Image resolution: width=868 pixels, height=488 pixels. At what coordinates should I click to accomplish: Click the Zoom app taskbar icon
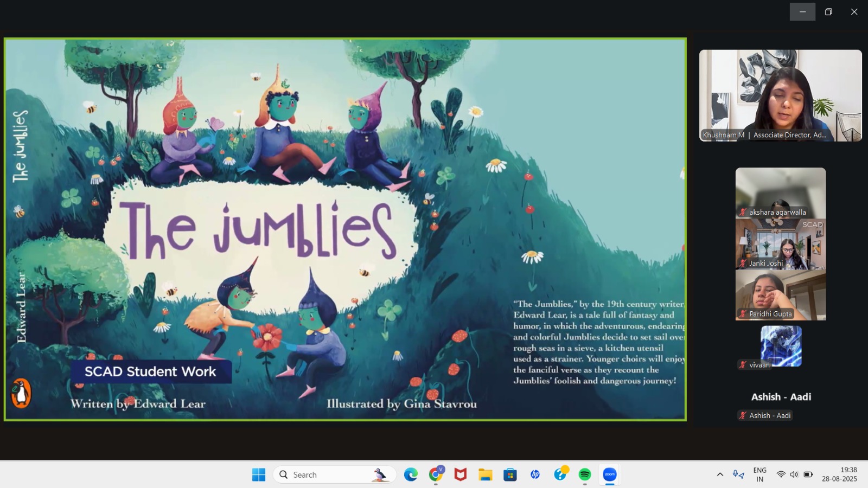[x=610, y=475]
